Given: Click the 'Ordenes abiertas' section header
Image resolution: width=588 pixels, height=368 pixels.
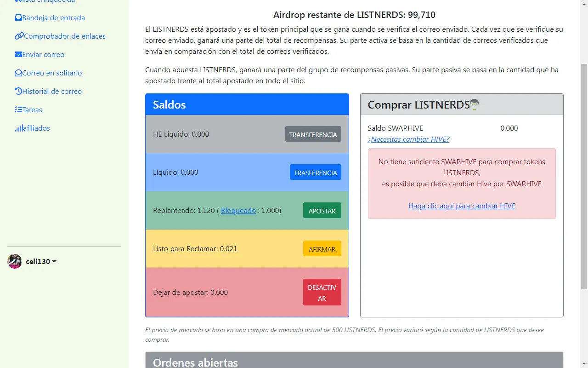Looking at the screenshot, I should coord(354,360).
